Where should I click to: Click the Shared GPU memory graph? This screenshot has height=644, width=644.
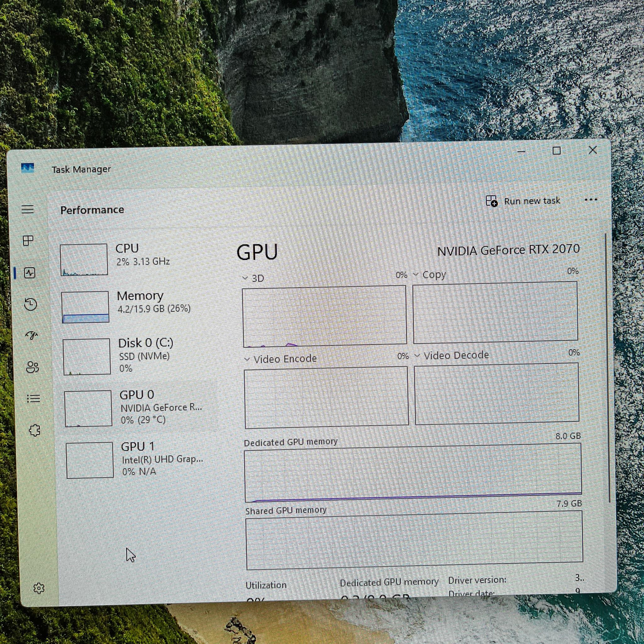point(414,540)
